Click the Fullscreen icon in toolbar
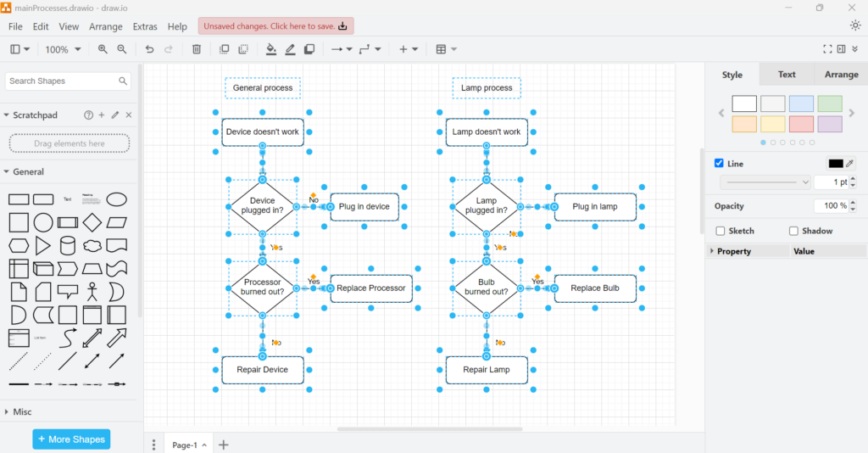 (828, 49)
